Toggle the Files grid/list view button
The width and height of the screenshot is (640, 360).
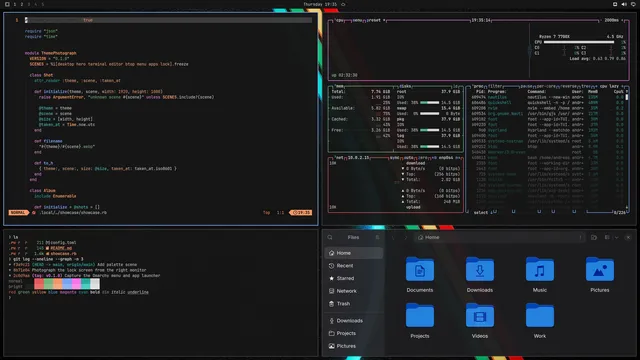[607, 237]
